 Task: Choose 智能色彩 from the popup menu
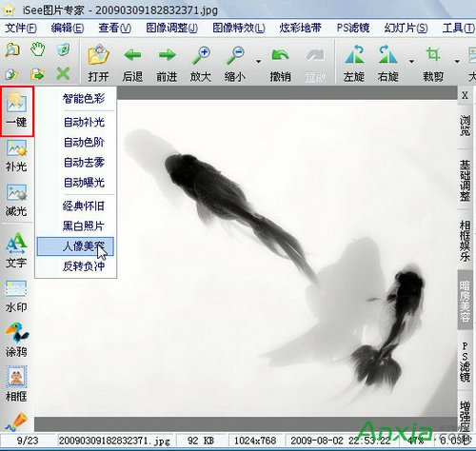pos(75,99)
